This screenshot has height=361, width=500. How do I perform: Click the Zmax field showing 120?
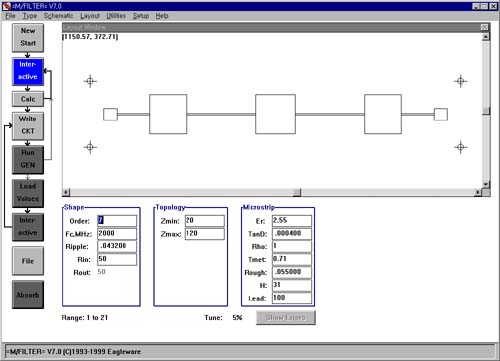click(205, 234)
